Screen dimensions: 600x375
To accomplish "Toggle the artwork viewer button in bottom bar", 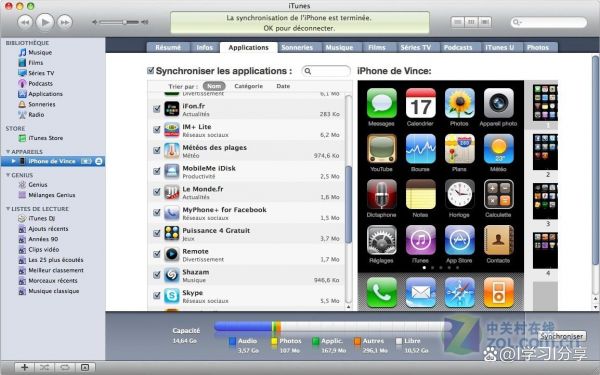I will pyautogui.click(x=85, y=367).
